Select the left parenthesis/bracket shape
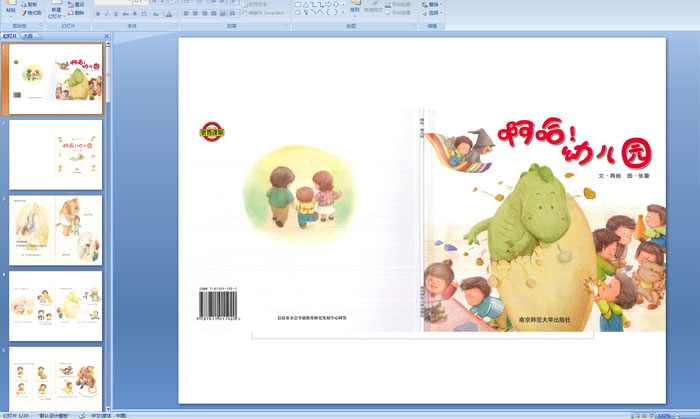Viewport: 700px width, 419px height. point(328,12)
